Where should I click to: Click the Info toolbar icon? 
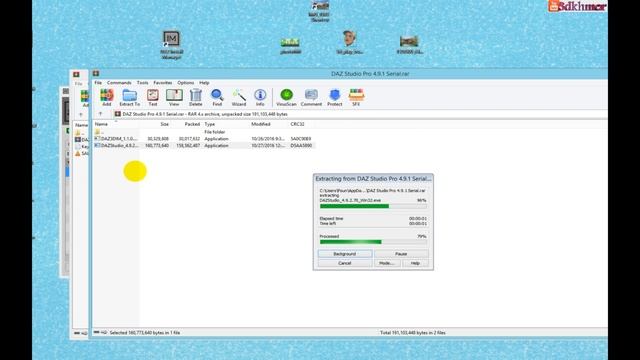[260, 98]
